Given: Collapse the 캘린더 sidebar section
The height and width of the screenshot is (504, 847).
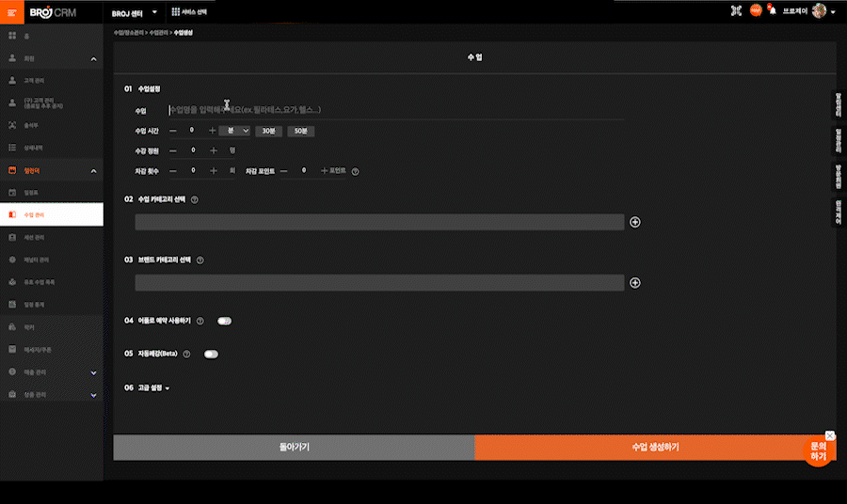Looking at the screenshot, I should tap(93, 171).
